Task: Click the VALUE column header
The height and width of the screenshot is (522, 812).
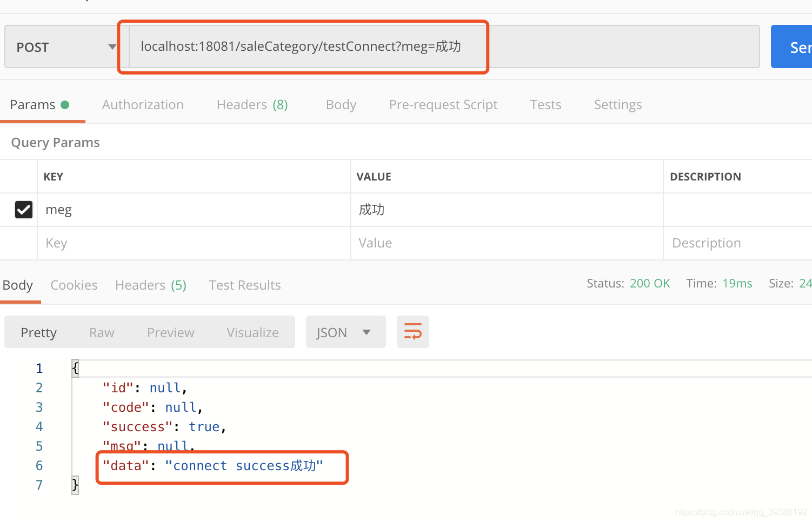Action: [374, 177]
